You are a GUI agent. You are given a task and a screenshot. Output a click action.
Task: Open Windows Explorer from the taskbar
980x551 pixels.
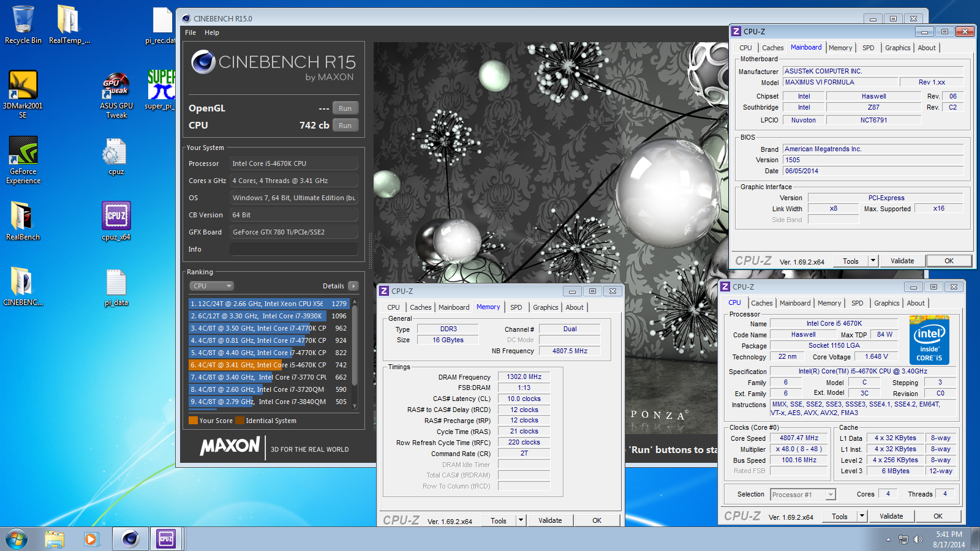(x=55, y=539)
